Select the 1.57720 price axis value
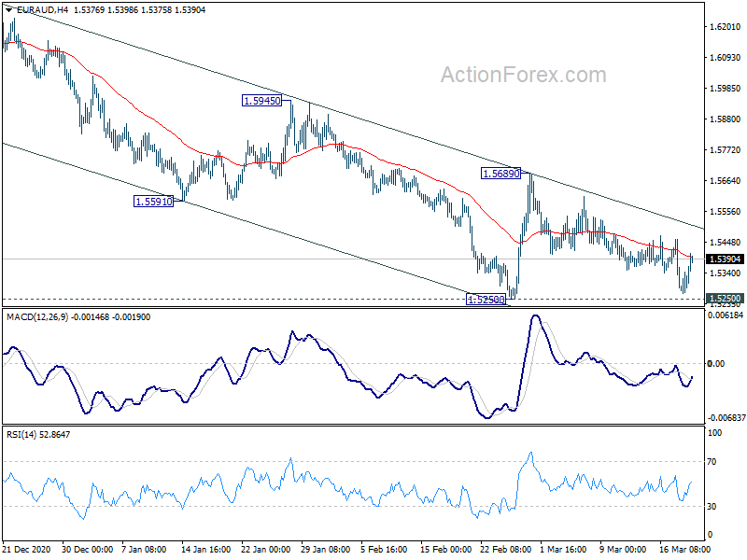This screenshot has height=560, width=747. [726, 150]
